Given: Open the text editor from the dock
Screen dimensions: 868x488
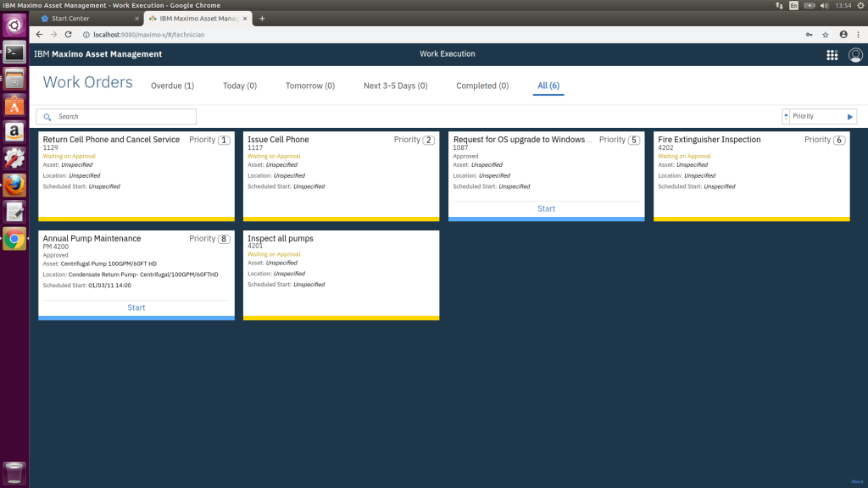Looking at the screenshot, I should [x=14, y=212].
